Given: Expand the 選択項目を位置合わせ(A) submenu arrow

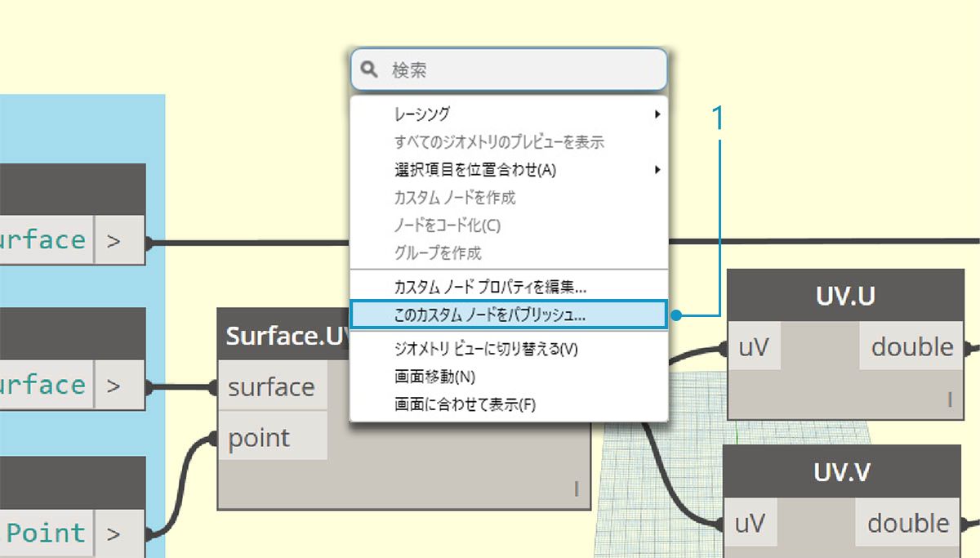Looking at the screenshot, I should (657, 170).
